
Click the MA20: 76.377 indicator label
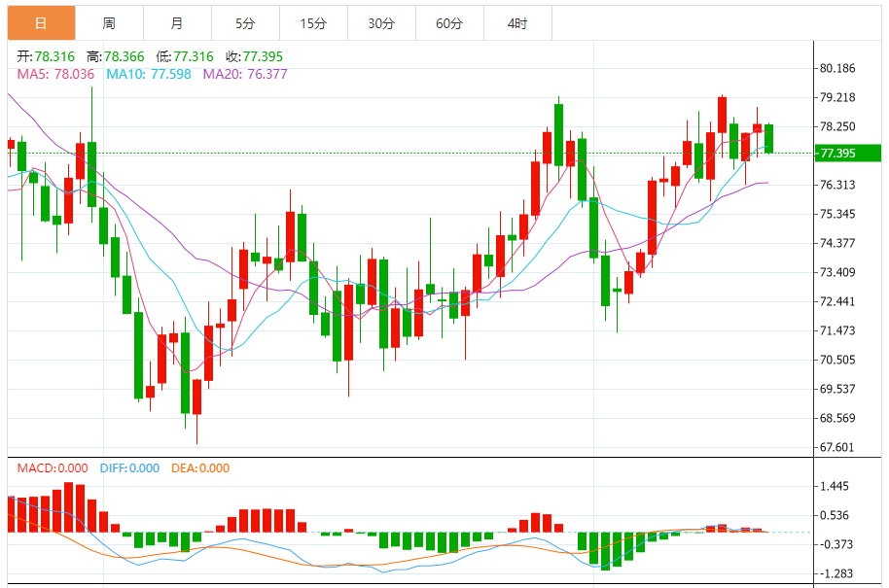coord(245,74)
